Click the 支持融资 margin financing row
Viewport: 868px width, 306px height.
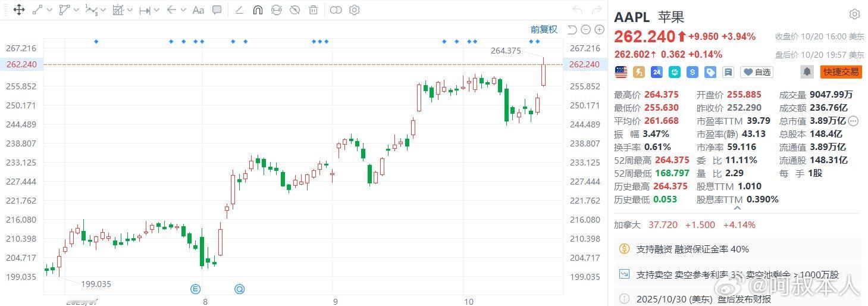point(738,249)
